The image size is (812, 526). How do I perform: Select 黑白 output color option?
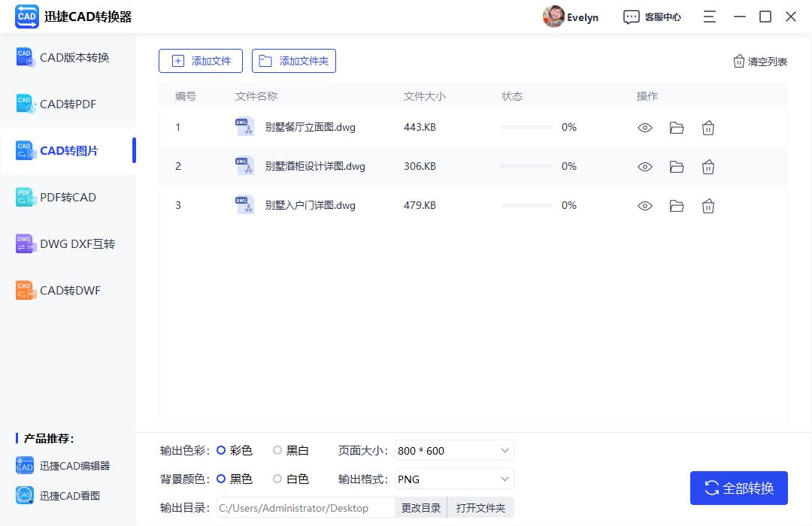point(278,450)
